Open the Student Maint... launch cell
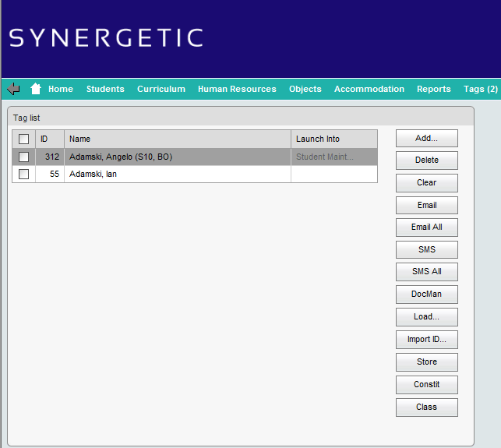 tap(334, 157)
